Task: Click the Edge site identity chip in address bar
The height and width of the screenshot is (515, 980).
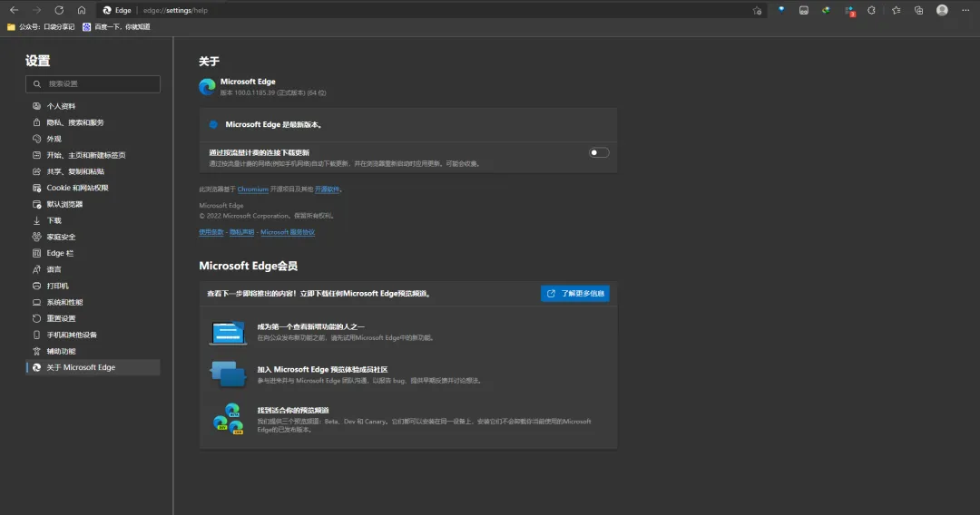Action: pos(117,10)
